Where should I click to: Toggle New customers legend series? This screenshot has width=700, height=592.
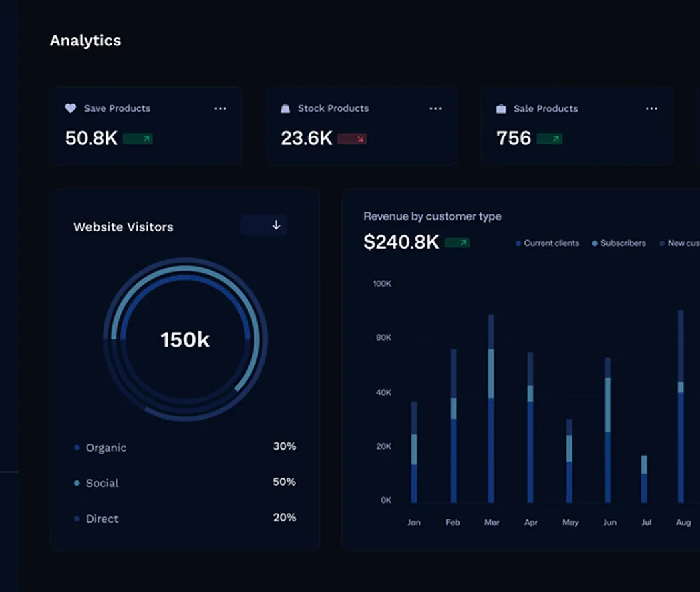pos(679,243)
